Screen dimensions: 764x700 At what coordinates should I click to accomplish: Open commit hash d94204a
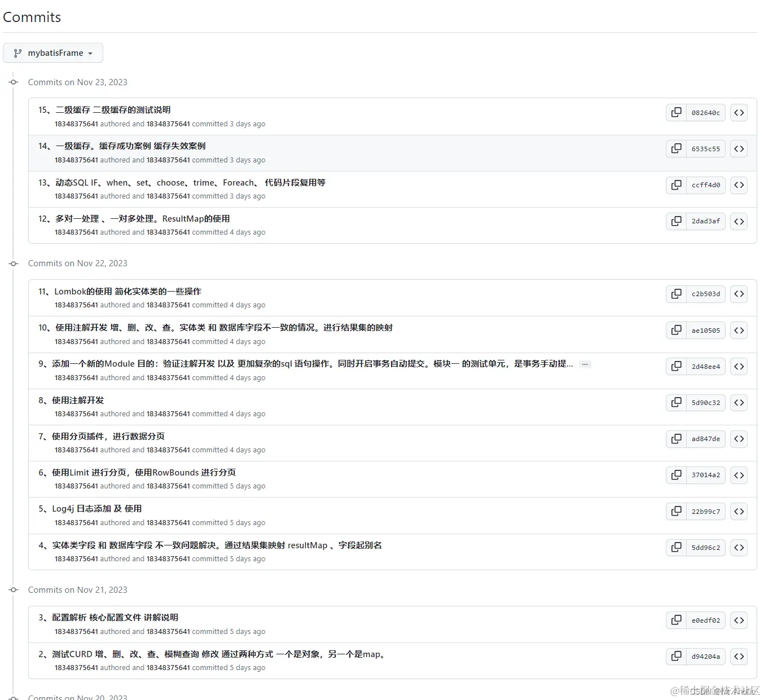point(706,657)
